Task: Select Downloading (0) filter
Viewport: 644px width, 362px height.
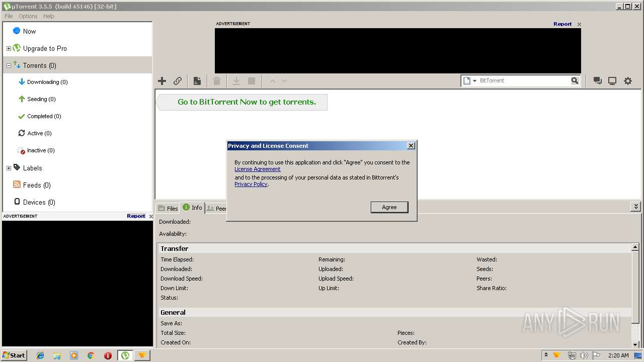Action: (x=77, y=82)
